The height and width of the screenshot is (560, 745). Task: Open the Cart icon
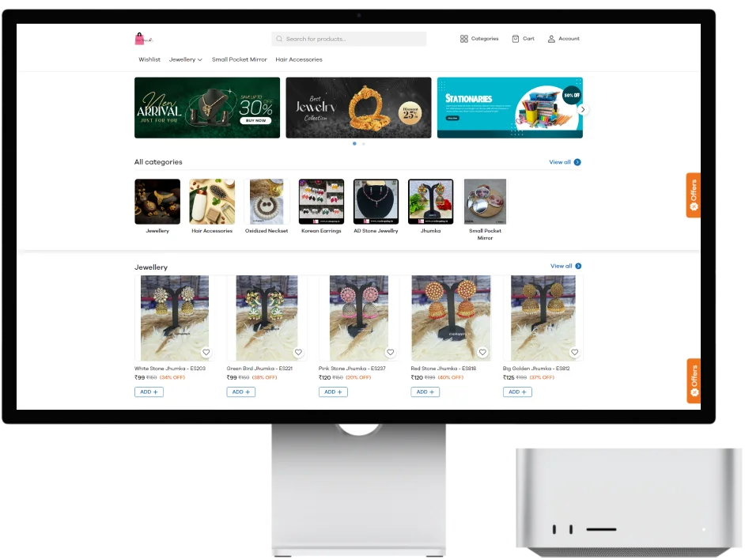click(x=516, y=39)
